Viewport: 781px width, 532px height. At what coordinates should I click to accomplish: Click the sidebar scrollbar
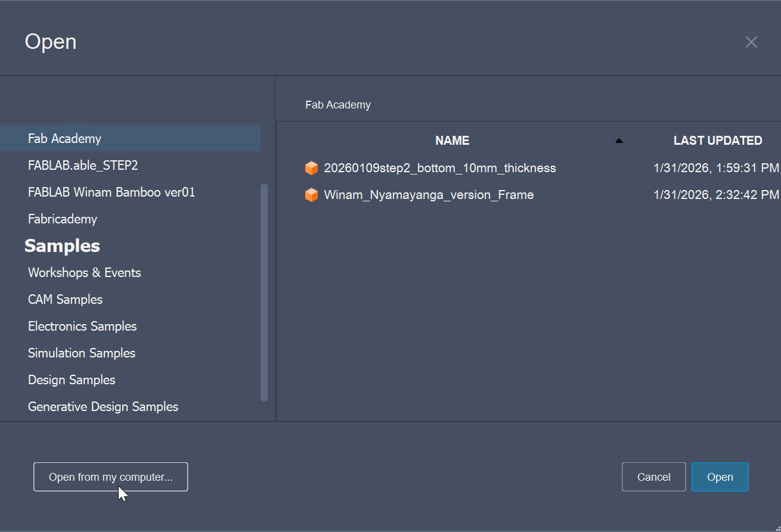click(x=263, y=292)
